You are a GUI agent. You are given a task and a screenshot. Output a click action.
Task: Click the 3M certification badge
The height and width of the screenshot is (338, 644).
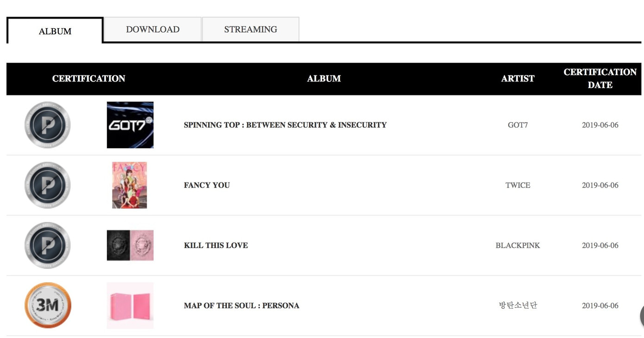tap(47, 306)
